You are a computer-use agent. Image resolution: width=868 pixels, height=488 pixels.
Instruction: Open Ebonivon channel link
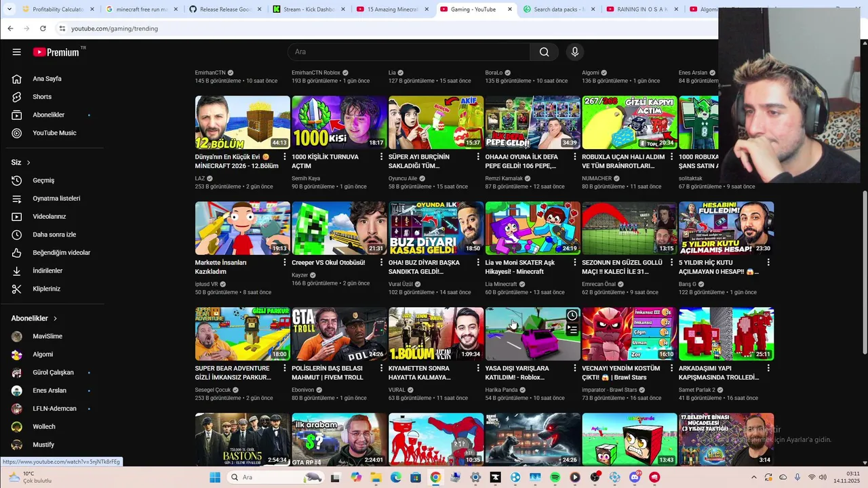(303, 390)
